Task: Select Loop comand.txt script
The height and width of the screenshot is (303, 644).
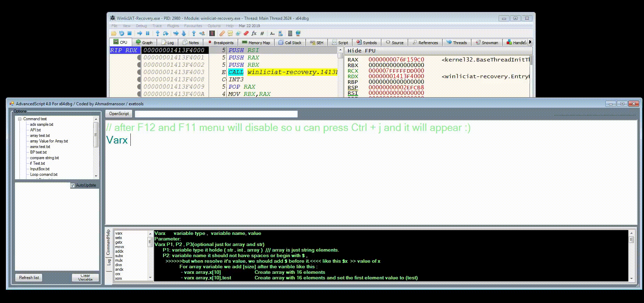Action: (x=43, y=174)
